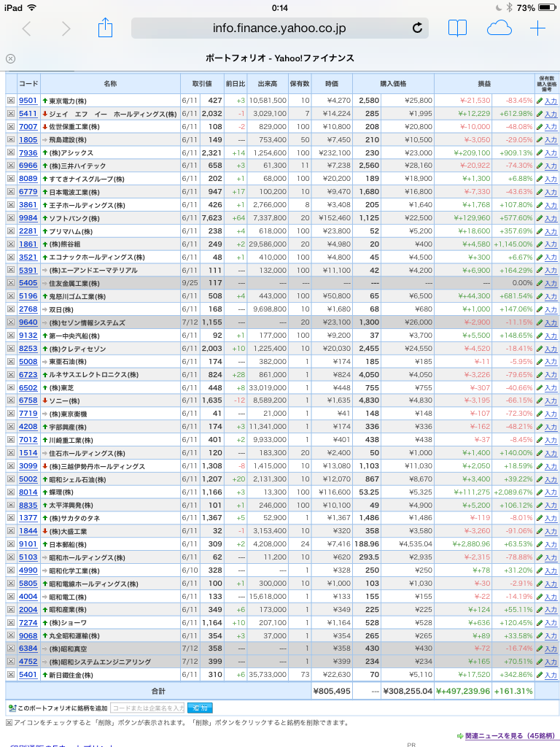Open a new tab with plus icon
Image resolution: width=560 pixels, height=747 pixels.
click(x=537, y=28)
